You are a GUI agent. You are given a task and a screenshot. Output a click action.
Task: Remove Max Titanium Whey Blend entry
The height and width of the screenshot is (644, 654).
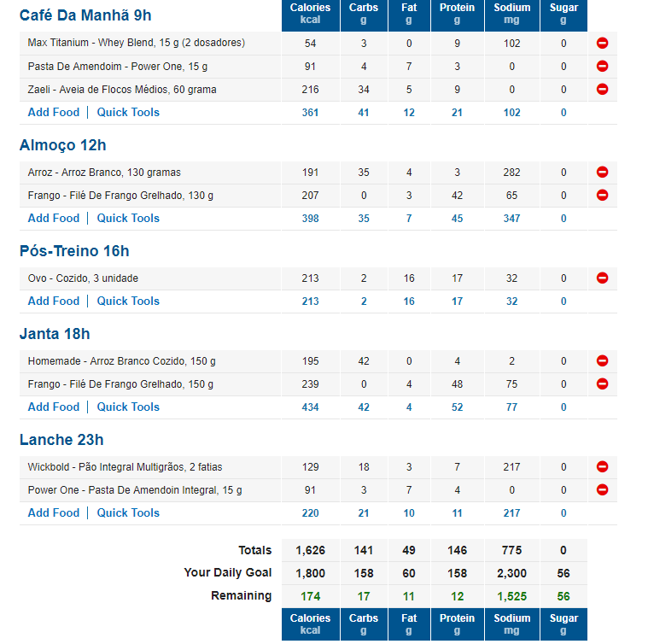point(602,43)
